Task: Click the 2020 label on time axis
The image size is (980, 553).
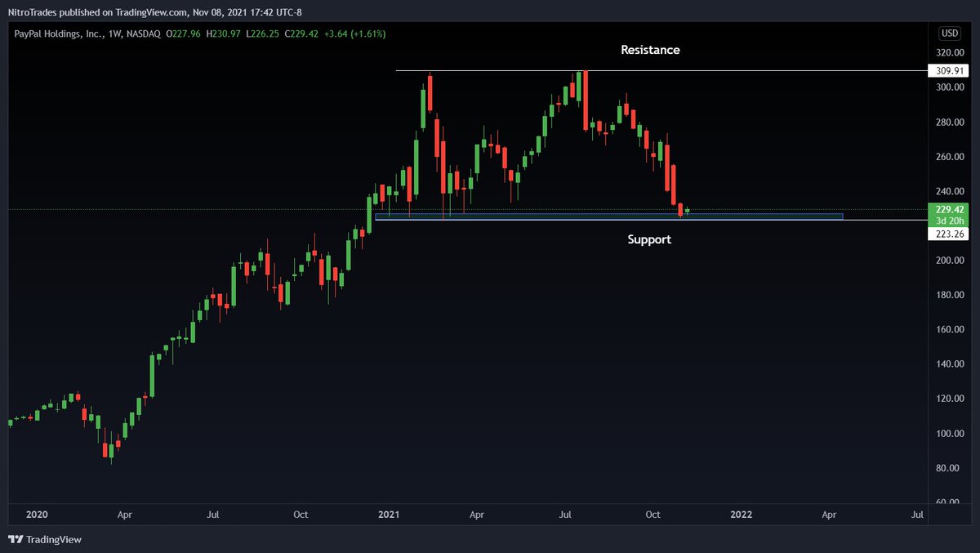Action: (37, 515)
